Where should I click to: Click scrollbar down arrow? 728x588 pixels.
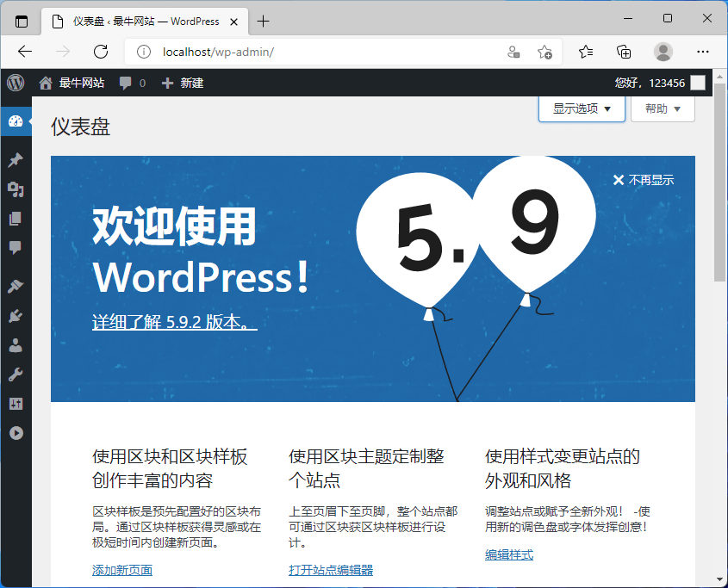tap(720, 580)
